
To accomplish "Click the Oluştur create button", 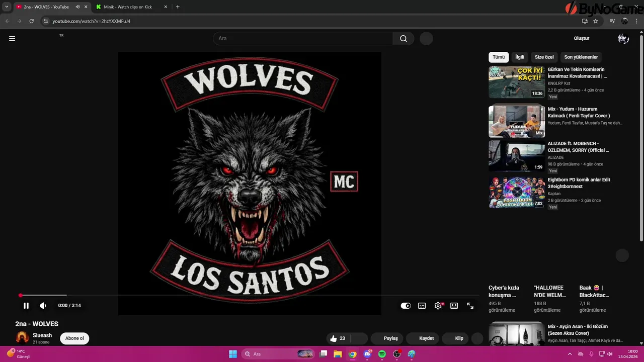I will pos(582,38).
